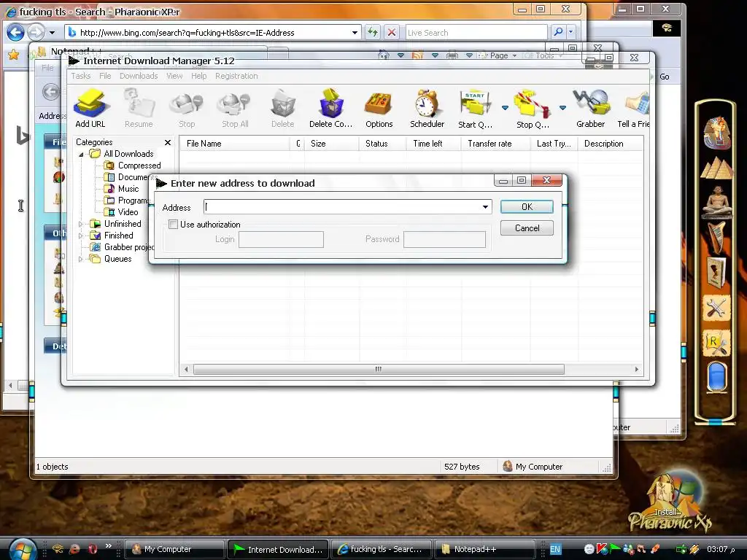Screen dimensions: 747x560
Task: Switch to Notepad++ taskbar button
Action: coord(484,549)
